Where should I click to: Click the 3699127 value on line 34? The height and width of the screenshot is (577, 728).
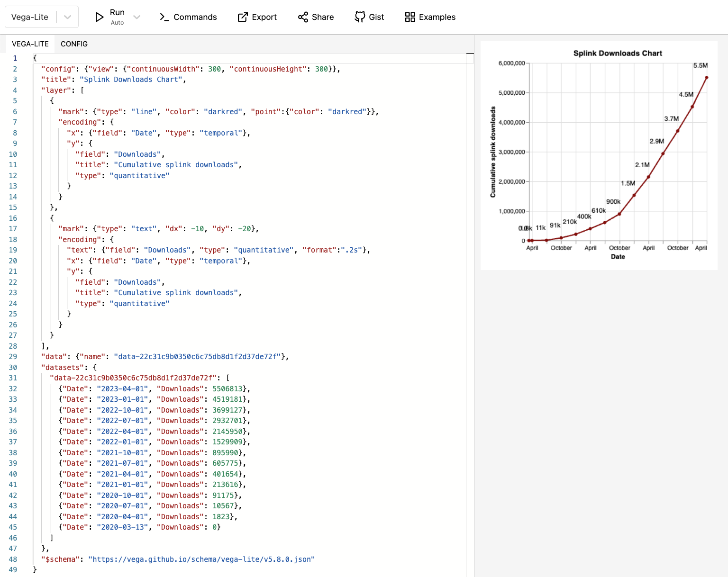coord(227,410)
